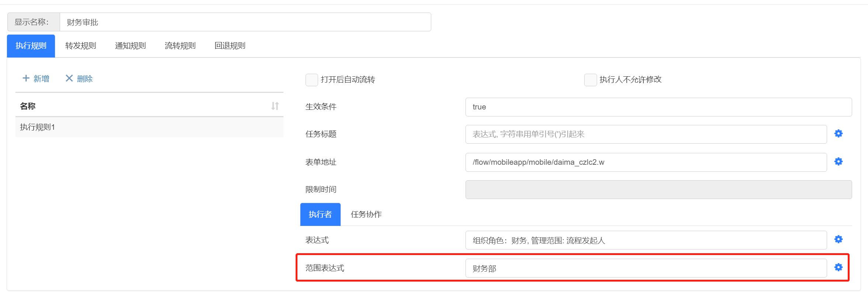Select the 流转规则 tab
Image resolution: width=868 pixels, height=307 pixels.
pyautogui.click(x=180, y=46)
